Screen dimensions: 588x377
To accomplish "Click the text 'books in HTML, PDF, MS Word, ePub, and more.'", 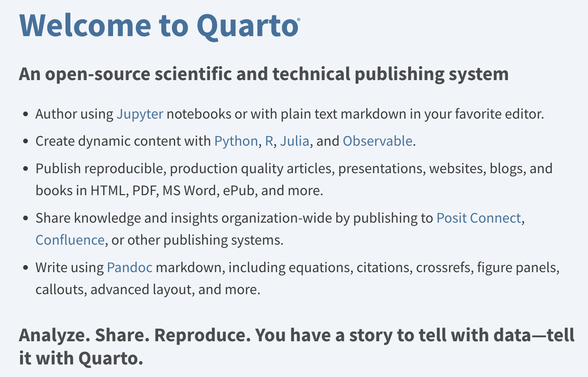I will (x=179, y=190).
